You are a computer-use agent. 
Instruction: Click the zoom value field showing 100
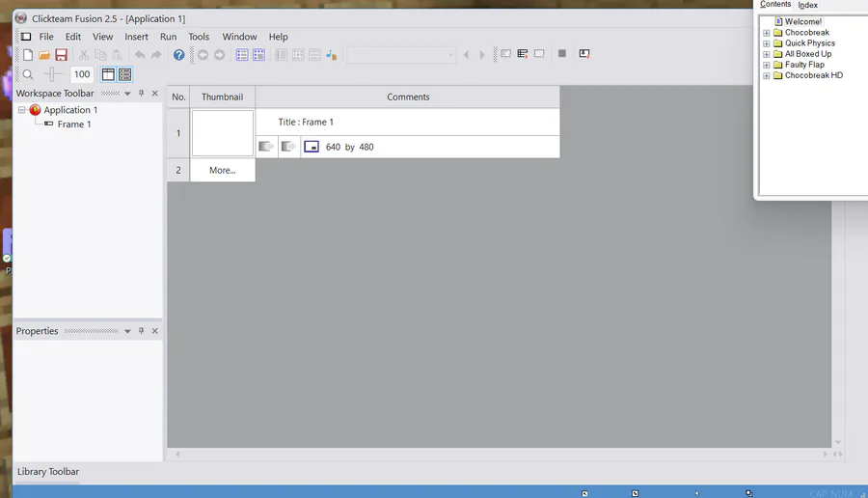[82, 74]
